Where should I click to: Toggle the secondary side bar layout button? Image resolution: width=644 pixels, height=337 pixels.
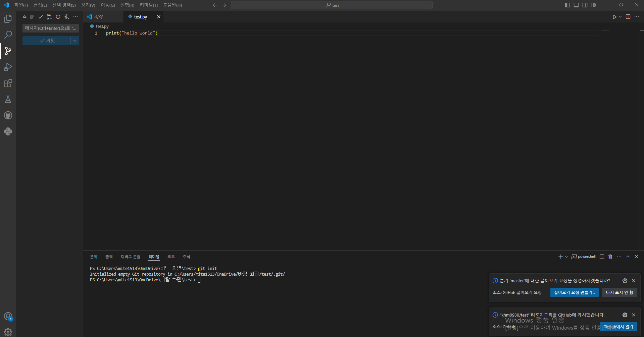pos(585,5)
